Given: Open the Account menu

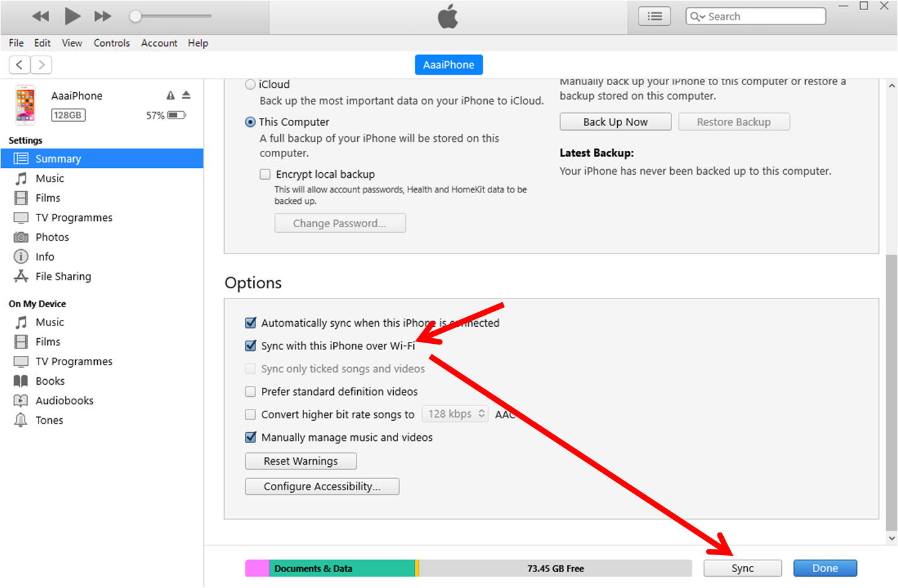Looking at the screenshot, I should pyautogui.click(x=159, y=43).
